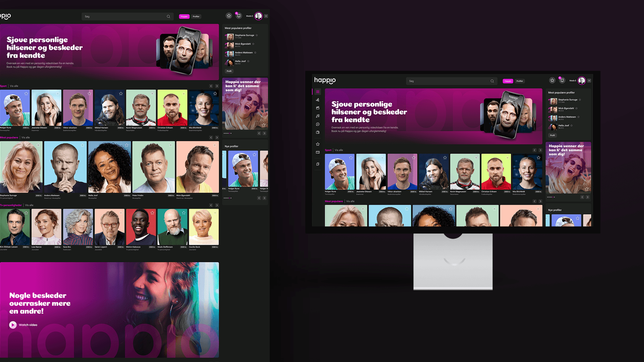Viewport: 644px width, 362px height.
Task: Click Profil button under popular profiles, monitor view
Action: (x=552, y=135)
